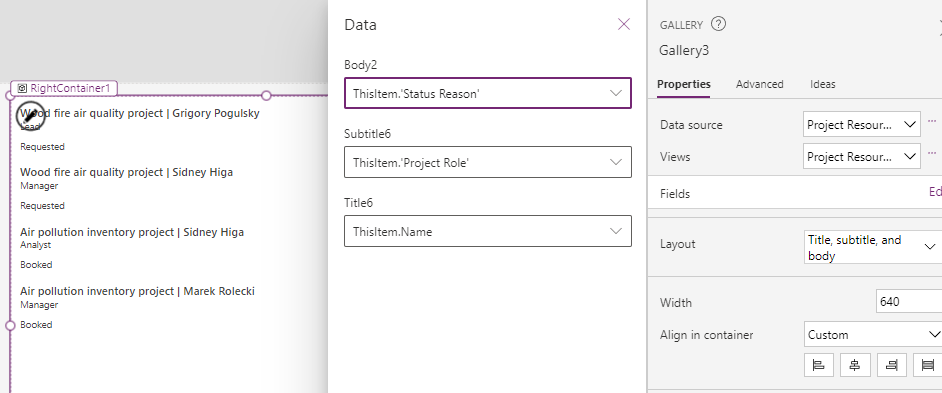The height and width of the screenshot is (393, 942).
Task: Click the top-center container resize handle
Action: tap(267, 96)
